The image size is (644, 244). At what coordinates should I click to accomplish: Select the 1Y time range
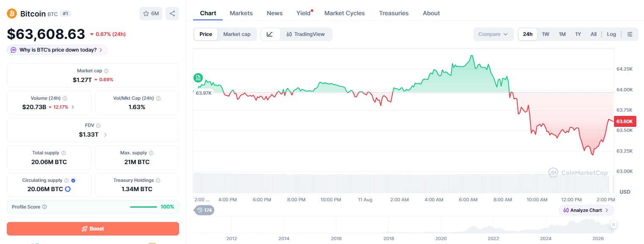pos(578,34)
